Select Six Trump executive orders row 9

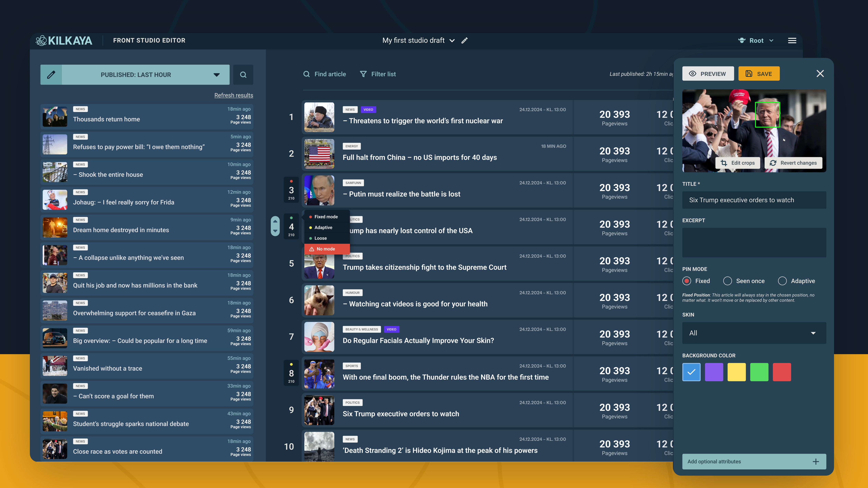point(487,410)
